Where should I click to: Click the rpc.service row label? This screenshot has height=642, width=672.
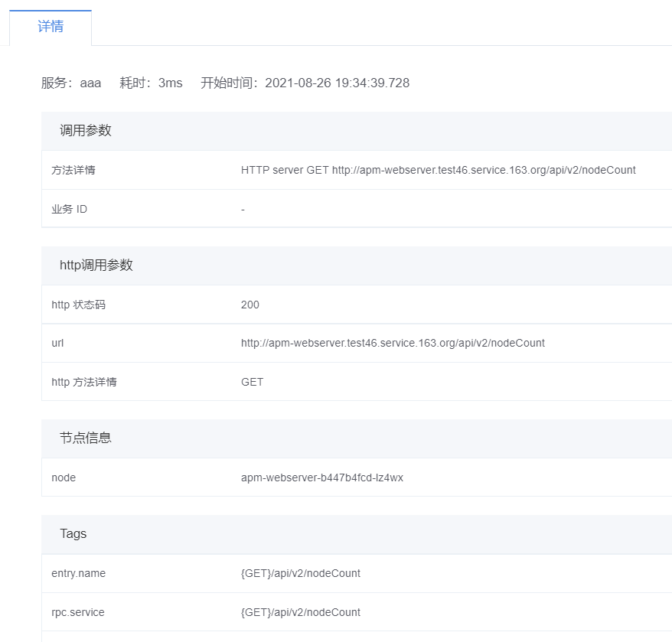point(78,613)
